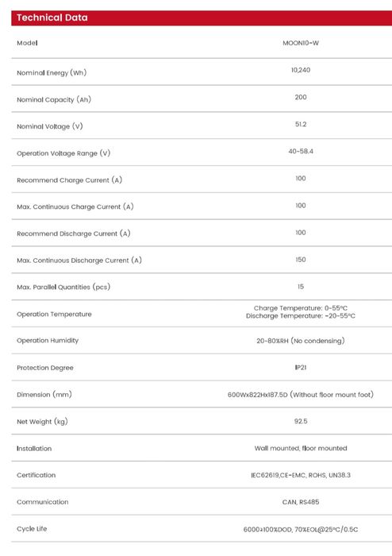Select the IEC62619 certification text
The image size is (392, 556).
click(x=265, y=475)
